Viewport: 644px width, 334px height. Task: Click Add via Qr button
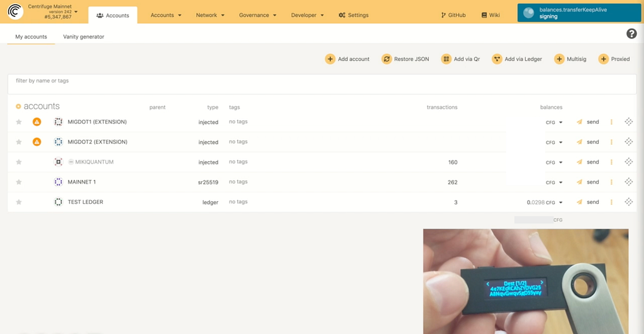tap(460, 59)
